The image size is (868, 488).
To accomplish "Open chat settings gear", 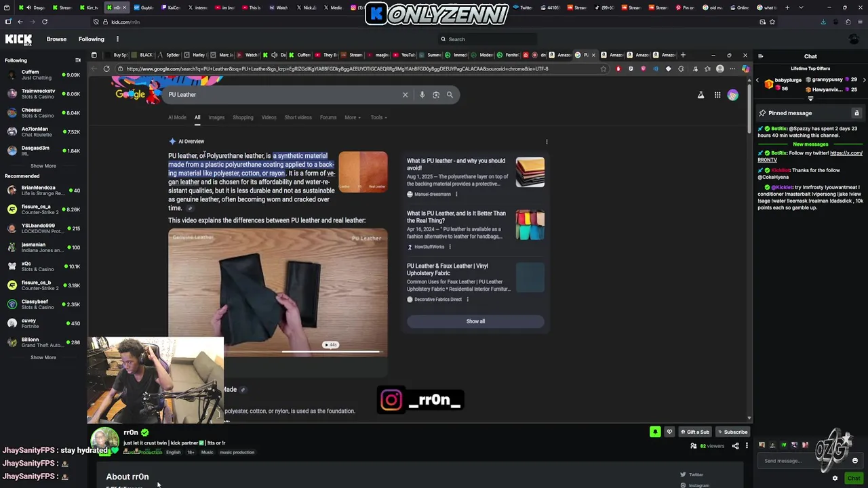I will tap(835, 479).
